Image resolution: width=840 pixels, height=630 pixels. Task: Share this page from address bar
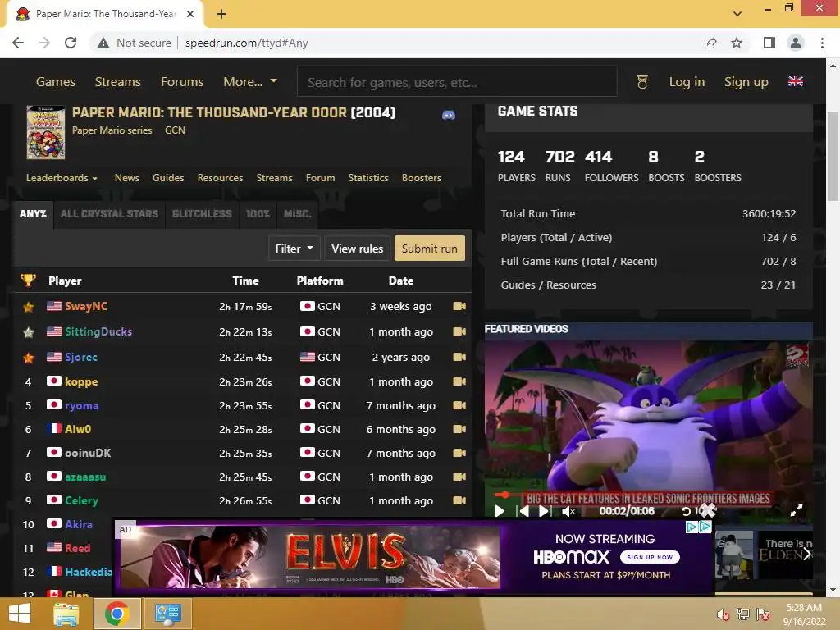tap(710, 43)
